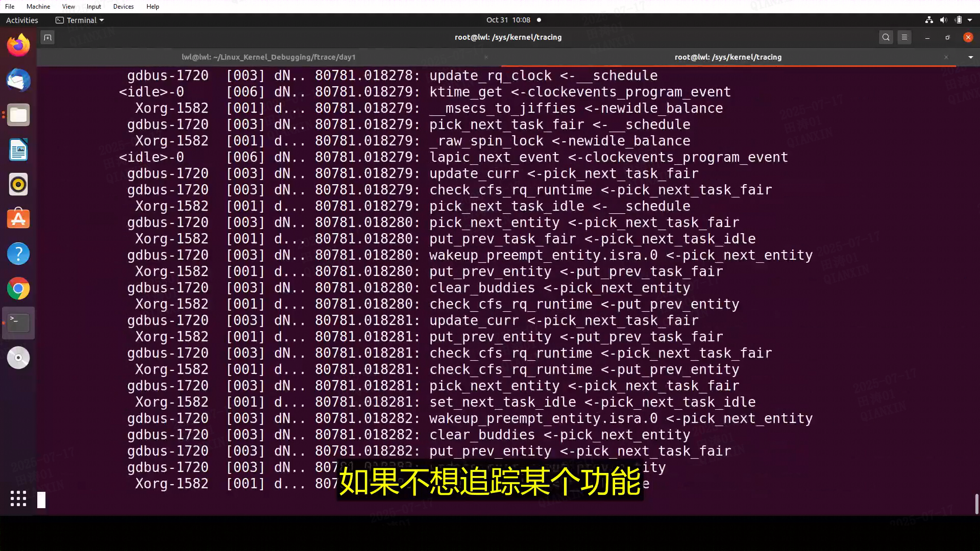Open the terminal search icon

pyautogui.click(x=886, y=37)
